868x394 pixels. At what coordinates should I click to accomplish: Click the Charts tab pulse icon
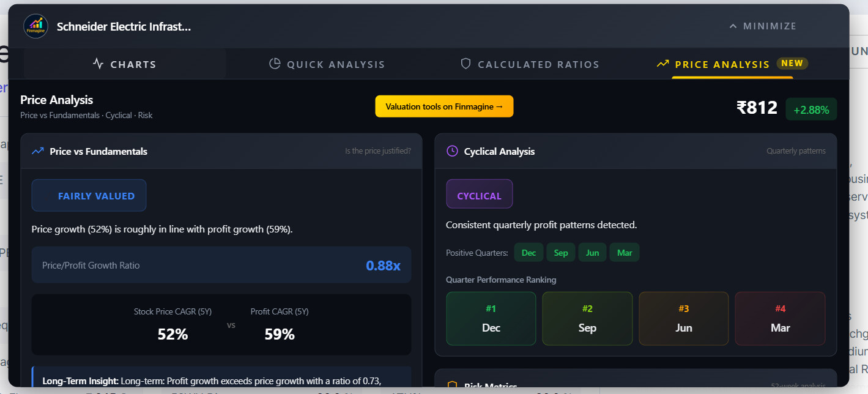point(98,64)
